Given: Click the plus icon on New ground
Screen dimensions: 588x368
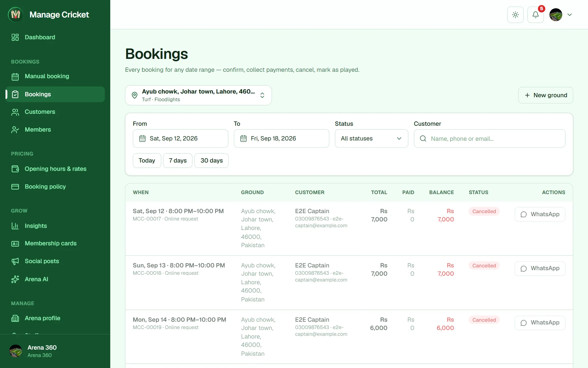Looking at the screenshot, I should (527, 95).
